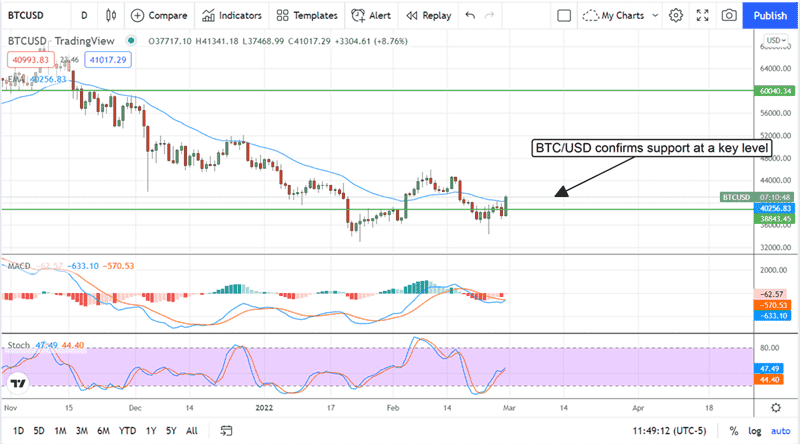The height and width of the screenshot is (444, 800).
Task: Toggle auto scale mode
Action: [x=781, y=431]
